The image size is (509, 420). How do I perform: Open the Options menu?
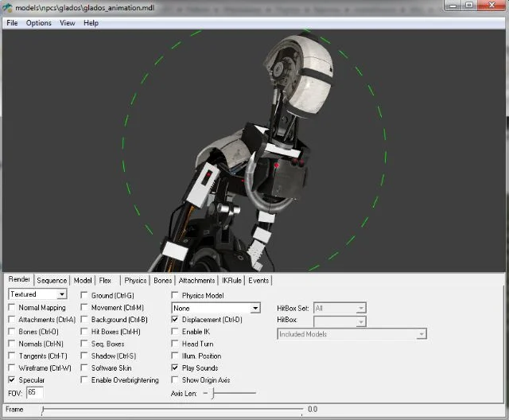(x=39, y=23)
